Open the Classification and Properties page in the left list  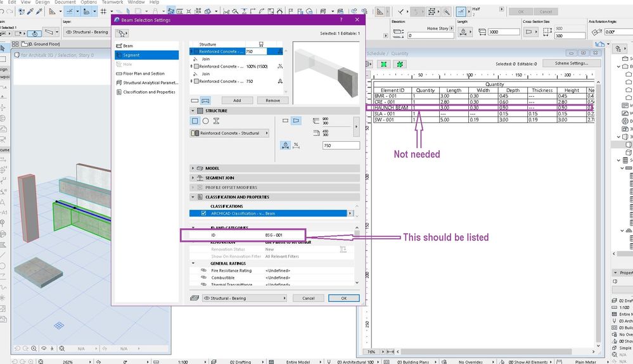146,92
